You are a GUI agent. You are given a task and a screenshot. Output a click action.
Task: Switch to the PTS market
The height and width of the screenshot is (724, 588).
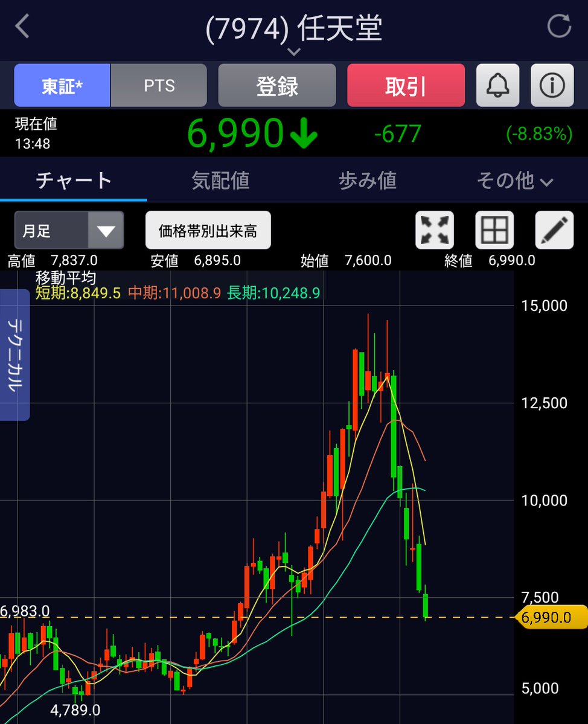coord(159,85)
